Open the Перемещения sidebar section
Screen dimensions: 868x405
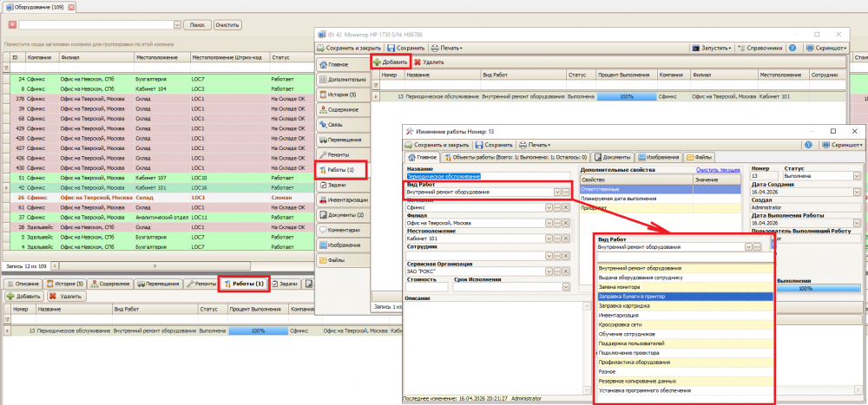click(x=340, y=140)
